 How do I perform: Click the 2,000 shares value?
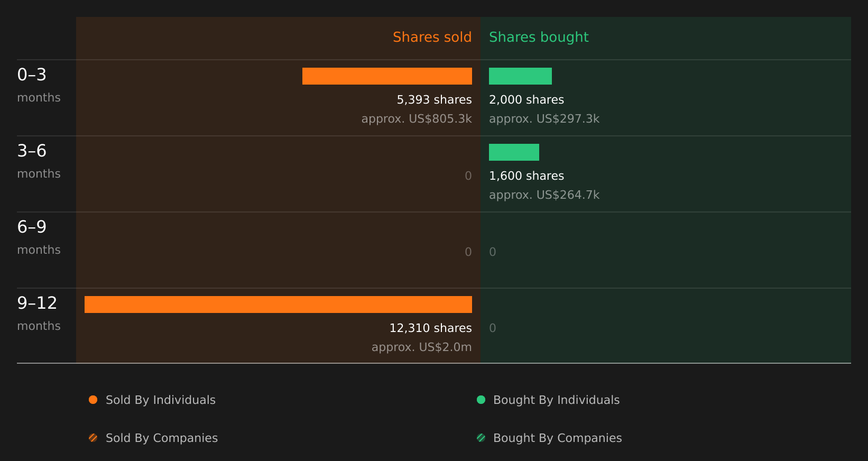click(527, 100)
